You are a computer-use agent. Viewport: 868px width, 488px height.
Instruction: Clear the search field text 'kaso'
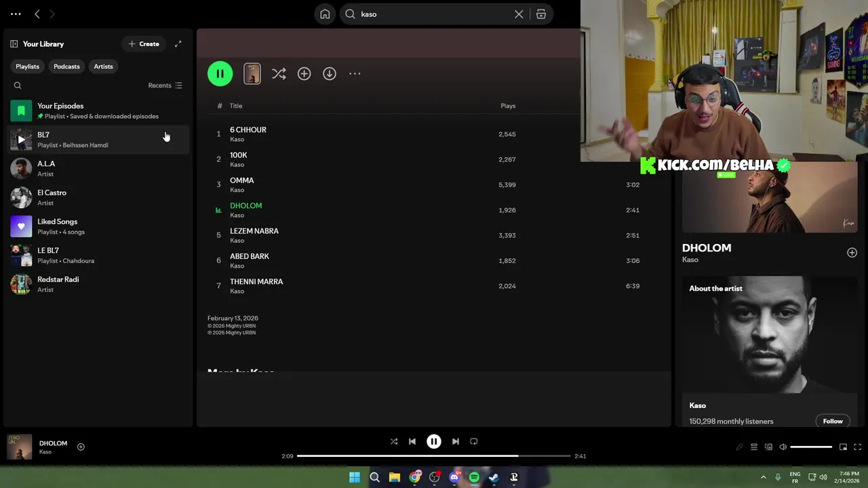point(519,14)
